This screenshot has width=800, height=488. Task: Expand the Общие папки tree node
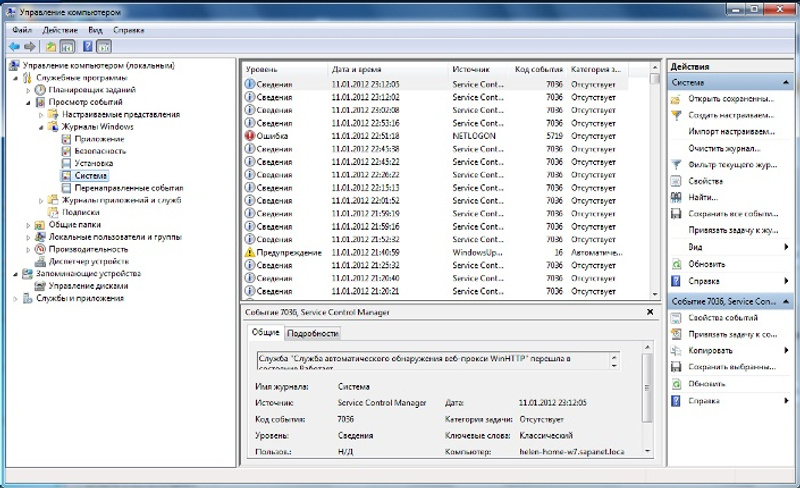[x=29, y=225]
